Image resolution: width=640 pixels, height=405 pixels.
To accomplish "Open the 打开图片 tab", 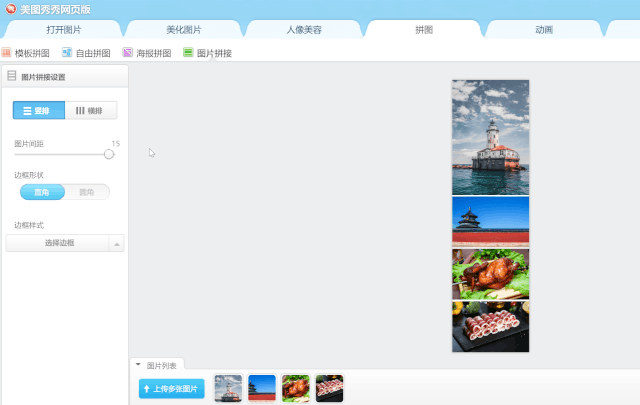I will click(x=64, y=29).
